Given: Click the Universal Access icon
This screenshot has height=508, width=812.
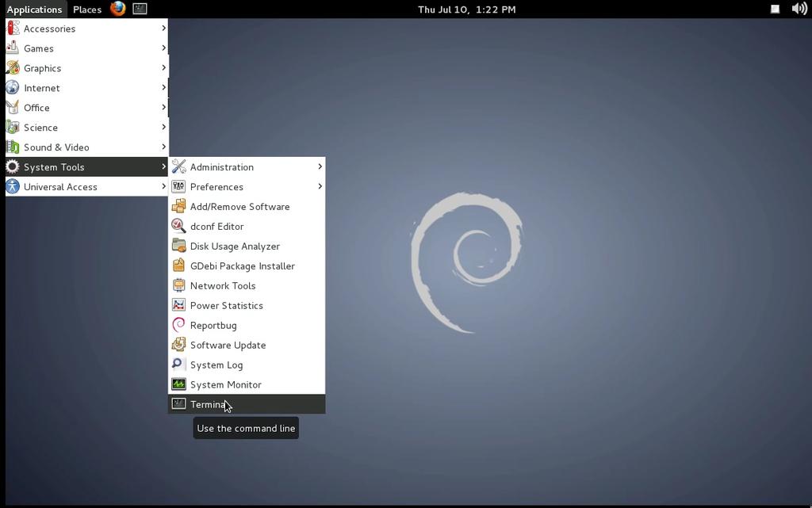Looking at the screenshot, I should click(x=13, y=187).
